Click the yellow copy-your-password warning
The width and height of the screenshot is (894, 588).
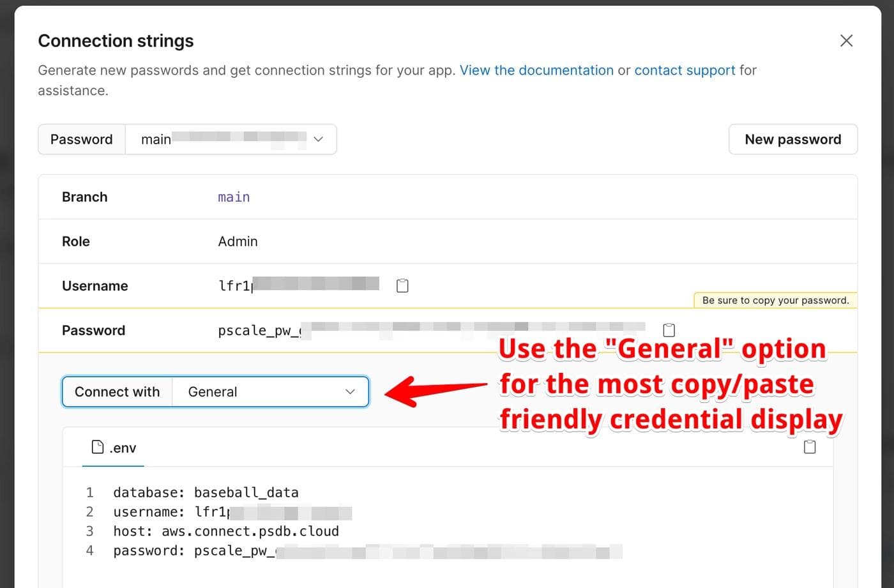click(775, 300)
